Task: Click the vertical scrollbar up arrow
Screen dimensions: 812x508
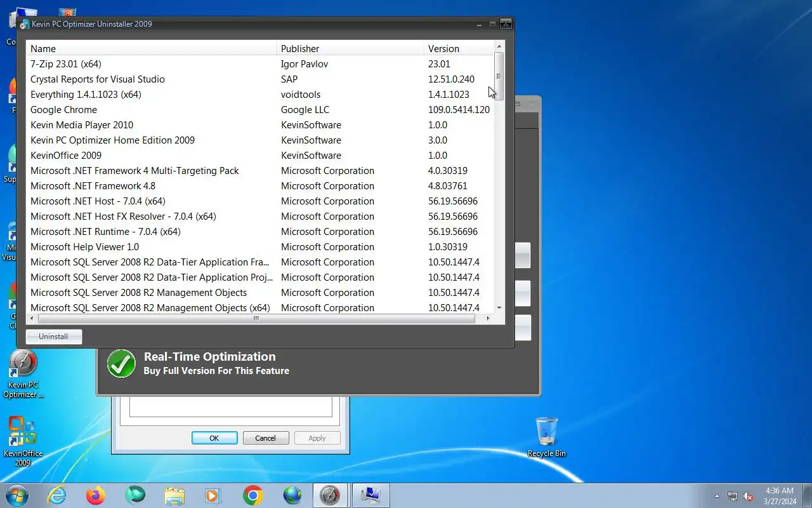Action: (x=499, y=46)
